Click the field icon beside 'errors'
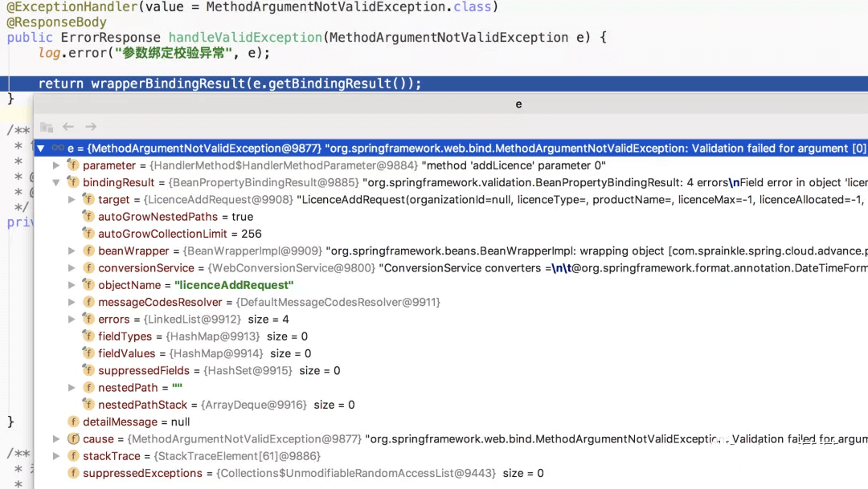The height and width of the screenshot is (489, 868). pyautogui.click(x=88, y=320)
